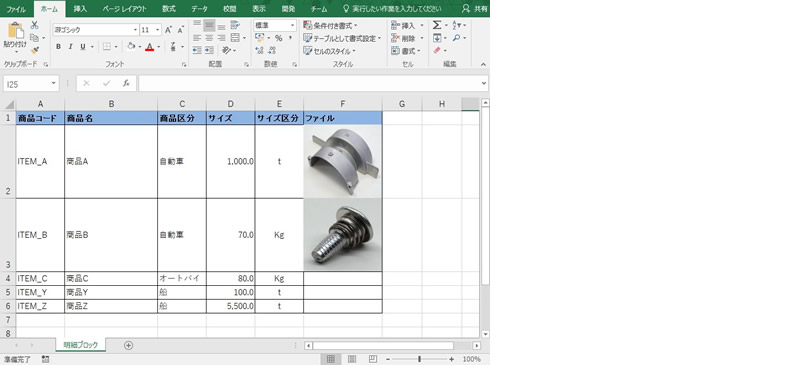Toggle Underline formatting button
The image size is (800, 365).
coord(83,47)
